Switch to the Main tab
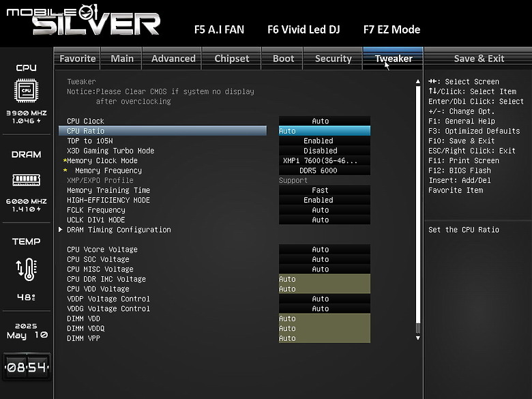Viewport: 532px width, 399px height. [x=122, y=59]
